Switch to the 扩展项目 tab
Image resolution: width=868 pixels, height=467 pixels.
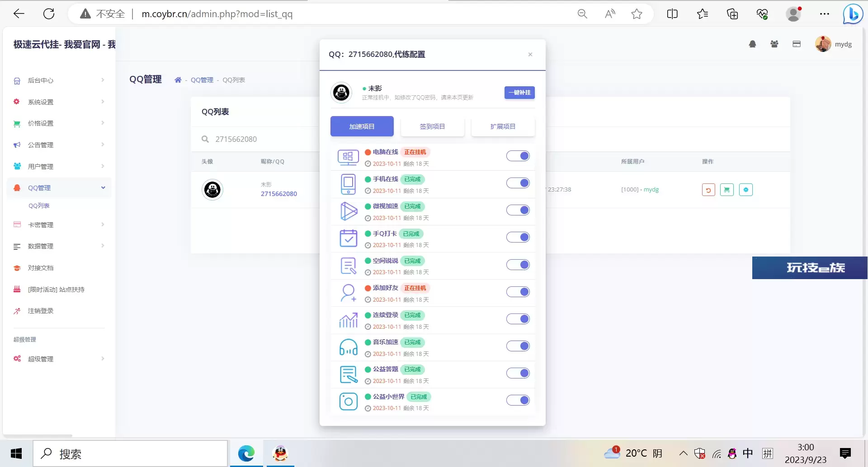coord(503,127)
